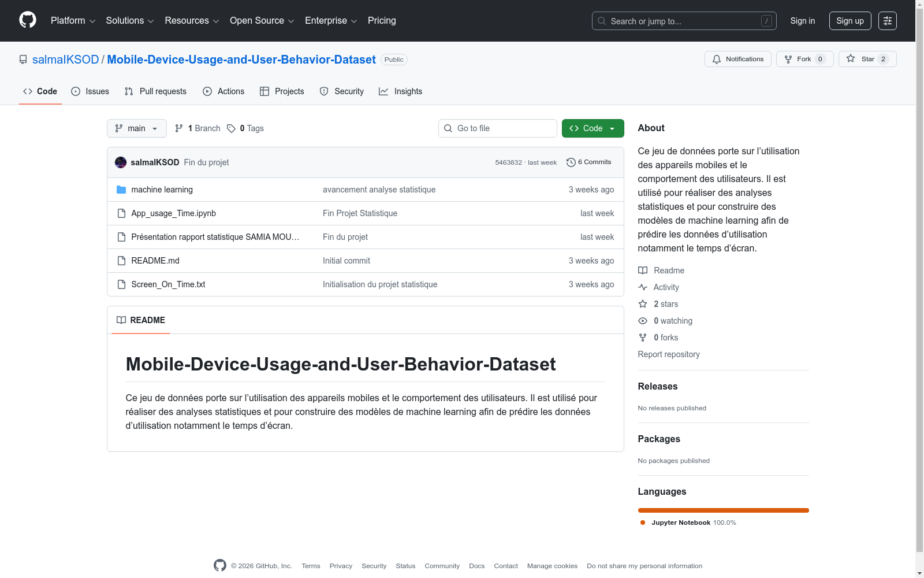Viewport: 924px width, 578px height.
Task: Click the Sign in link
Action: coord(803,21)
